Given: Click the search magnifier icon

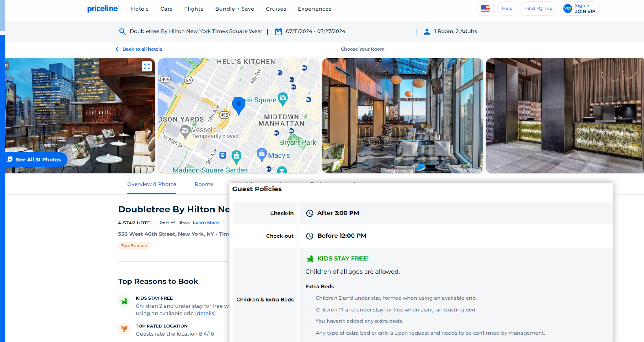Looking at the screenshot, I should (x=122, y=31).
